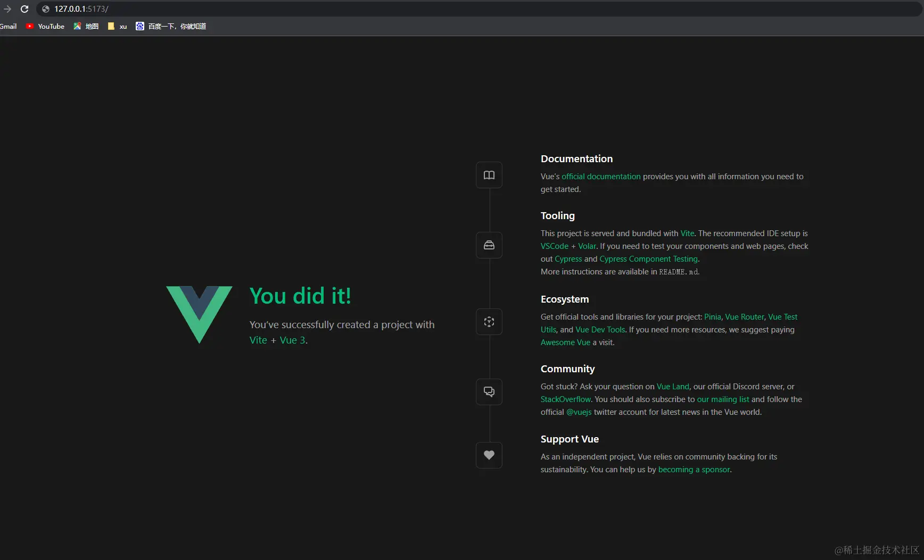The width and height of the screenshot is (924, 560).
Task: Open the official documentation link
Action: pyautogui.click(x=601, y=177)
